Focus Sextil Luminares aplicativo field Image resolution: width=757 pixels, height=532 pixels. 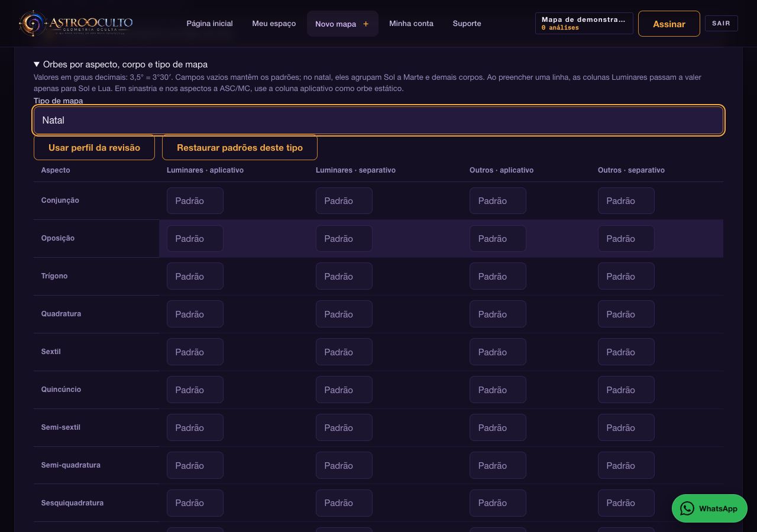click(195, 352)
